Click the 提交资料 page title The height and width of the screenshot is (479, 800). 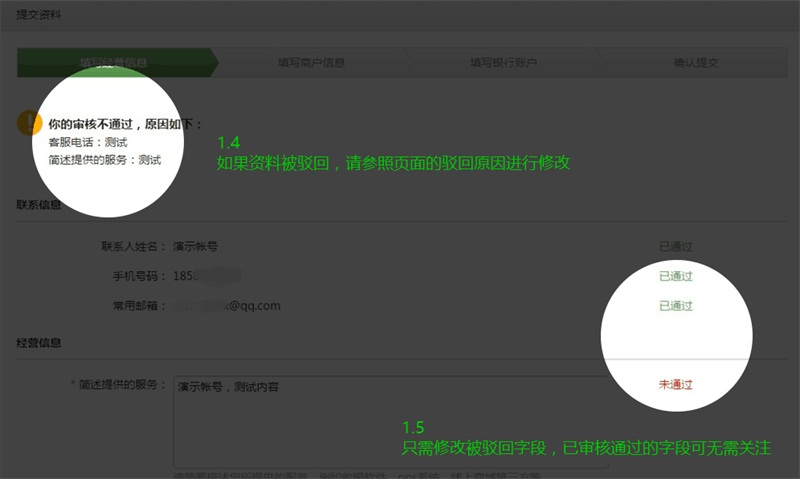tap(39, 15)
